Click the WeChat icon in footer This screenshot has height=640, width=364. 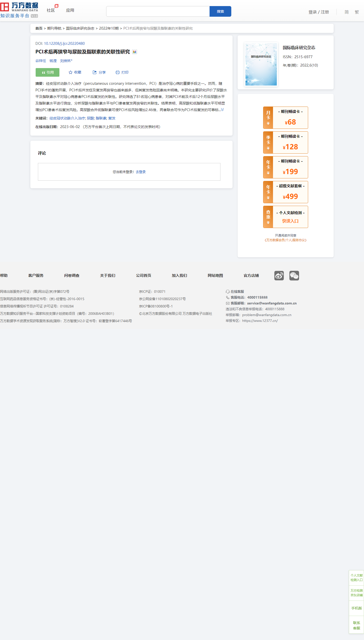point(294,276)
